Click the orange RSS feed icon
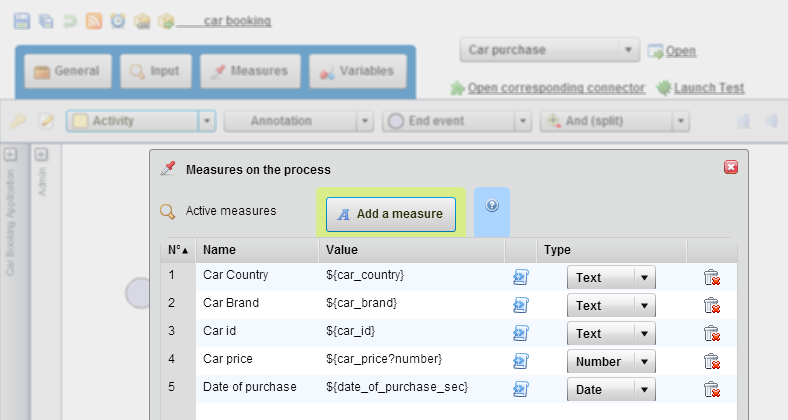This screenshot has width=788, height=420. point(93,20)
